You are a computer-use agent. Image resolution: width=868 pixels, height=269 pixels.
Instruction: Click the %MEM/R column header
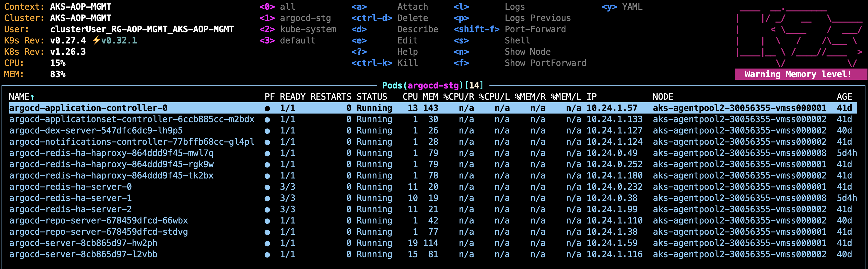pos(530,97)
